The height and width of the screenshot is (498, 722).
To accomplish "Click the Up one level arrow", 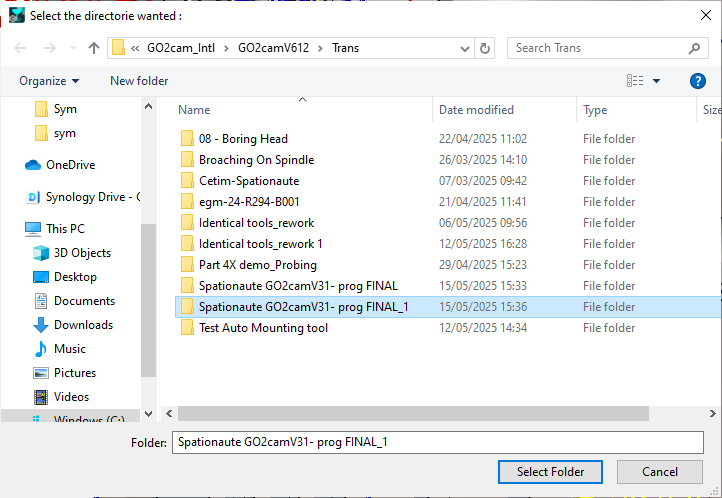I will [x=94, y=48].
